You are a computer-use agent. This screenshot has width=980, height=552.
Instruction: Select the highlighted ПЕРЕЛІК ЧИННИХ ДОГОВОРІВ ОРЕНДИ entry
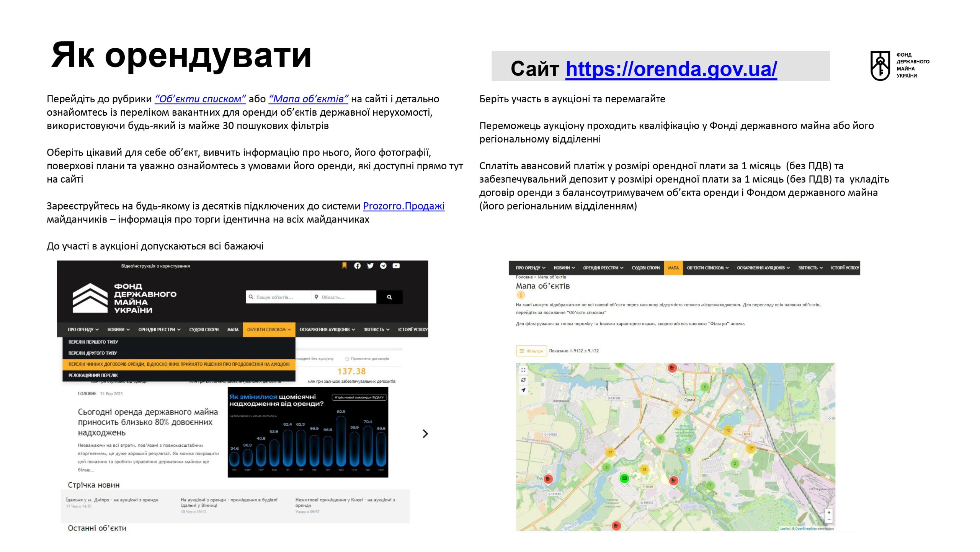(x=179, y=364)
